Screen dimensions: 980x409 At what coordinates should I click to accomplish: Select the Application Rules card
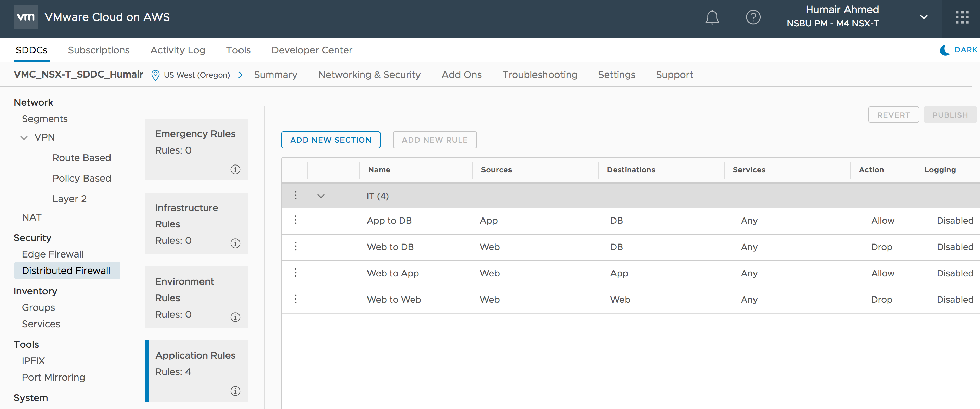coord(196,371)
